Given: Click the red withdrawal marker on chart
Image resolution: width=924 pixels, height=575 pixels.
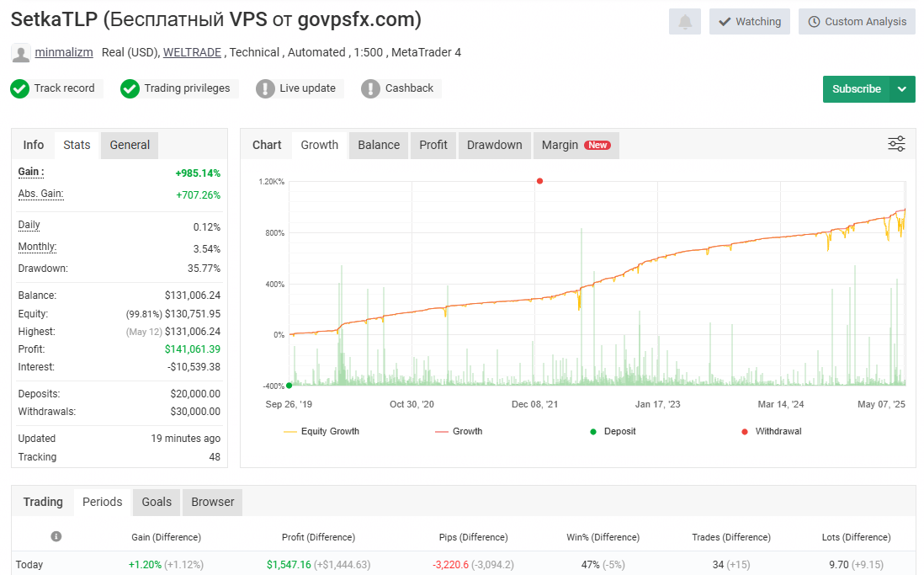Looking at the screenshot, I should [539, 181].
